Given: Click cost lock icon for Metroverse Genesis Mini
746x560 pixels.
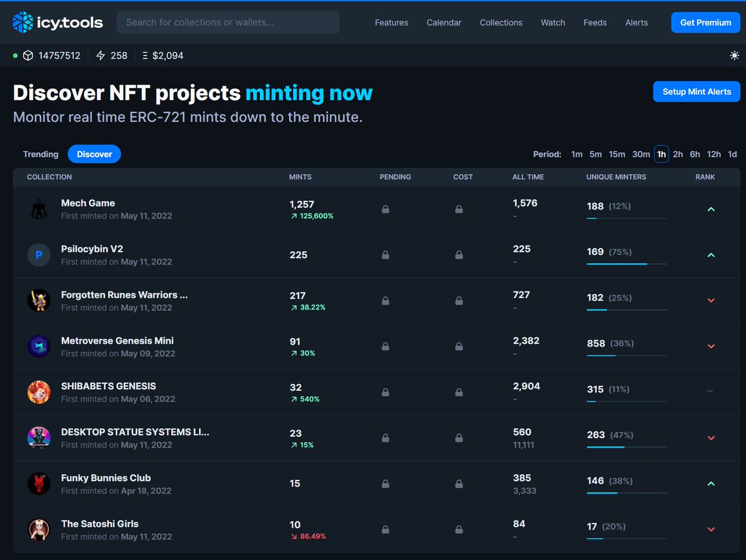Looking at the screenshot, I should [x=459, y=347].
